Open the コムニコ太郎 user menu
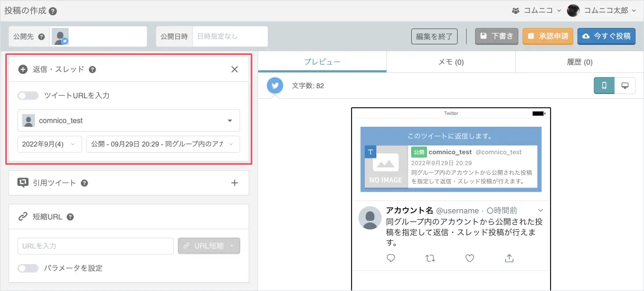The image size is (644, 291). pyautogui.click(x=602, y=11)
